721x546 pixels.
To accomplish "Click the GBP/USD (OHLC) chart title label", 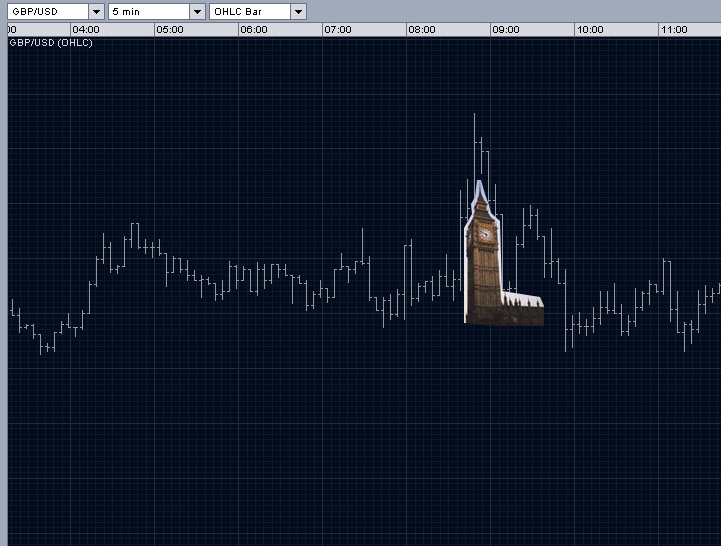I will click(51, 43).
